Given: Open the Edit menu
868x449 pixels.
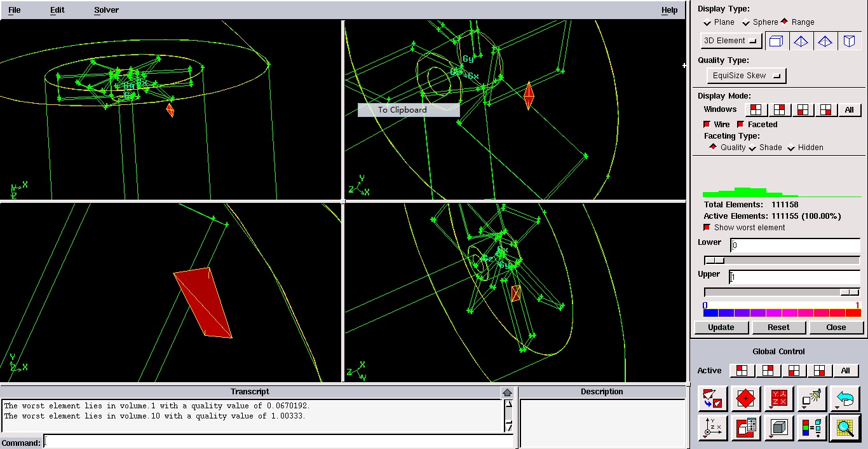Looking at the screenshot, I should 57,10.
